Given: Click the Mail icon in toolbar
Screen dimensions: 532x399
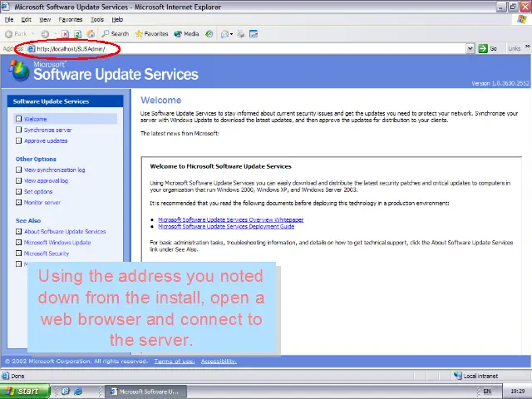Looking at the screenshot, I should (x=224, y=34).
